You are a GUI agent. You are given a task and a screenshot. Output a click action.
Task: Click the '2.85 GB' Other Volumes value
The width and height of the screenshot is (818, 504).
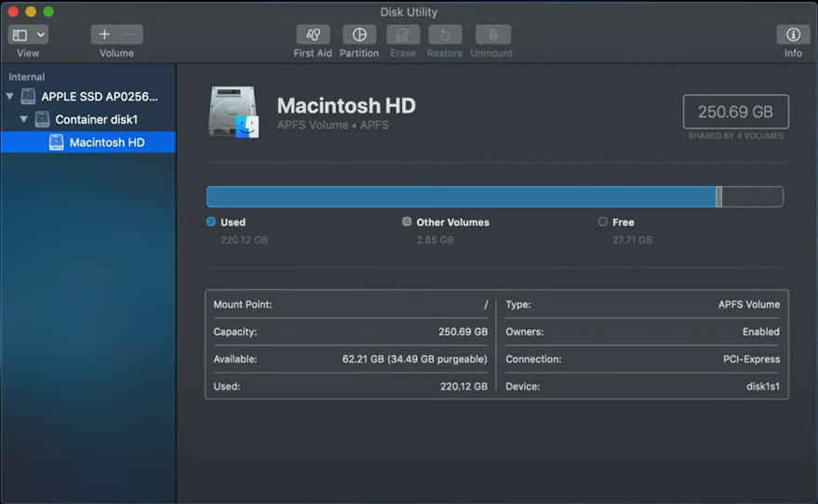pos(436,240)
